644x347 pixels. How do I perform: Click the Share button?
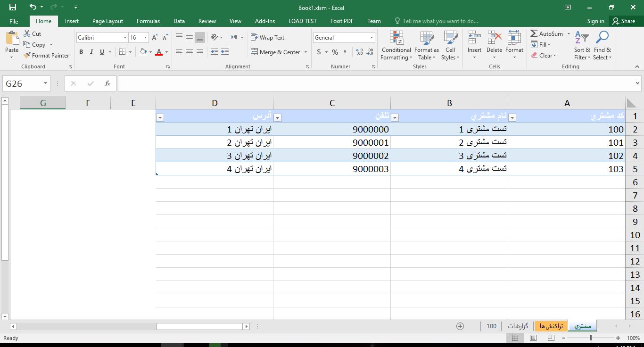coord(624,21)
